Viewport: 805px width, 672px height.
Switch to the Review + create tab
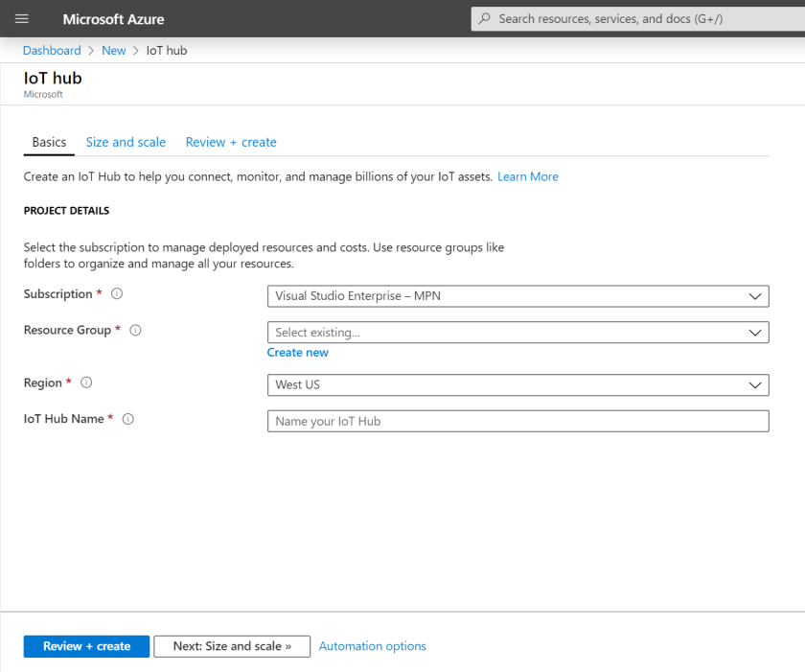click(x=231, y=141)
